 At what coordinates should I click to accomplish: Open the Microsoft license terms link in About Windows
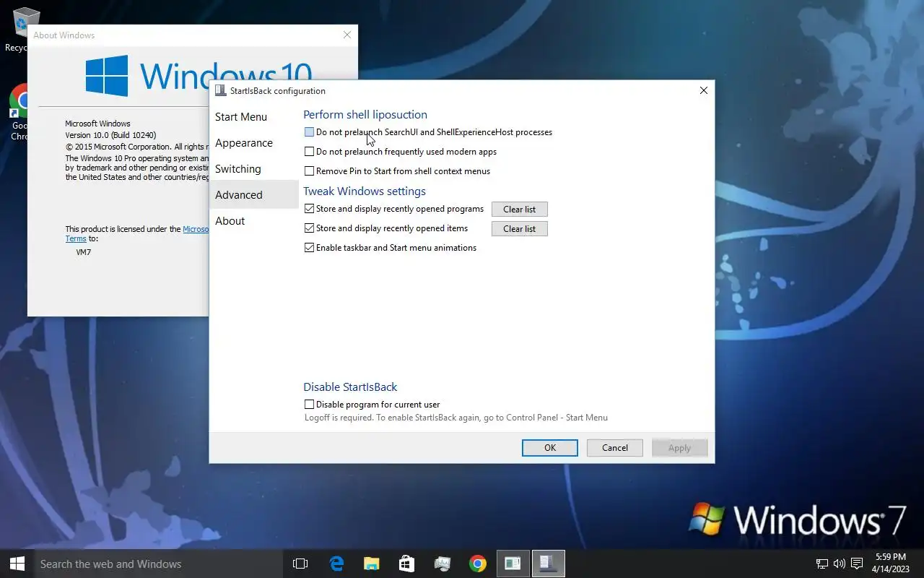click(x=196, y=229)
